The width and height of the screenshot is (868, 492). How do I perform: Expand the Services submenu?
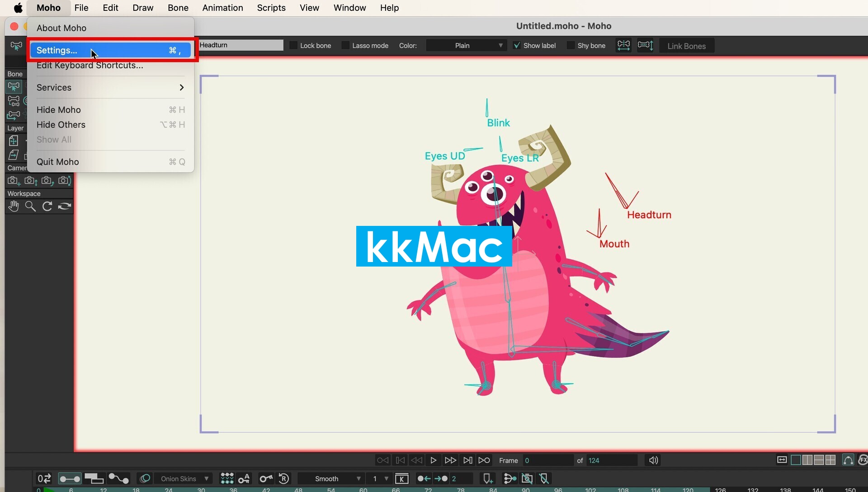coord(111,88)
